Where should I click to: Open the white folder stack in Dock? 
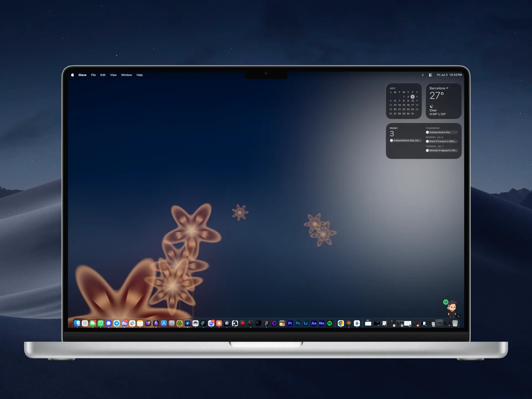click(x=368, y=323)
